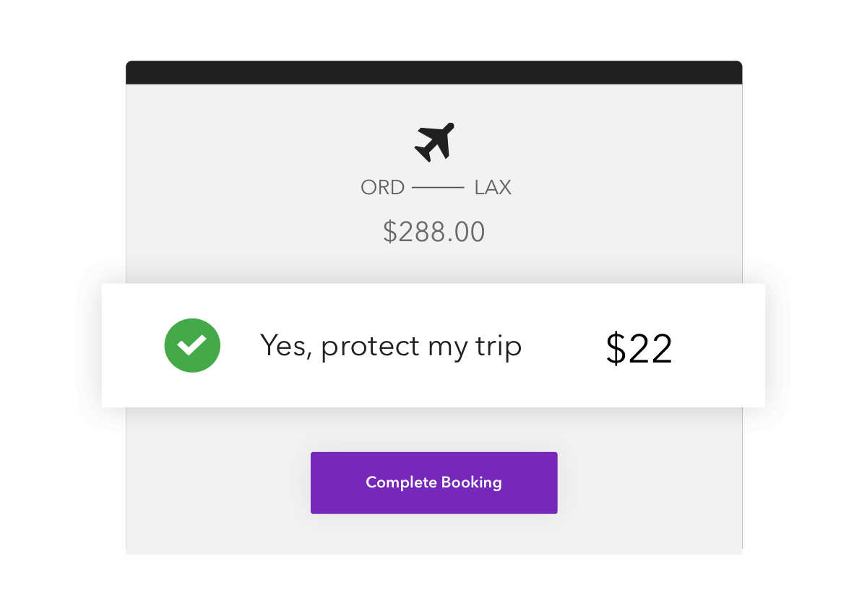Viewport: 867px width, 616px height.
Task: Click the "Yes, protect my trip" label
Action: click(x=390, y=347)
